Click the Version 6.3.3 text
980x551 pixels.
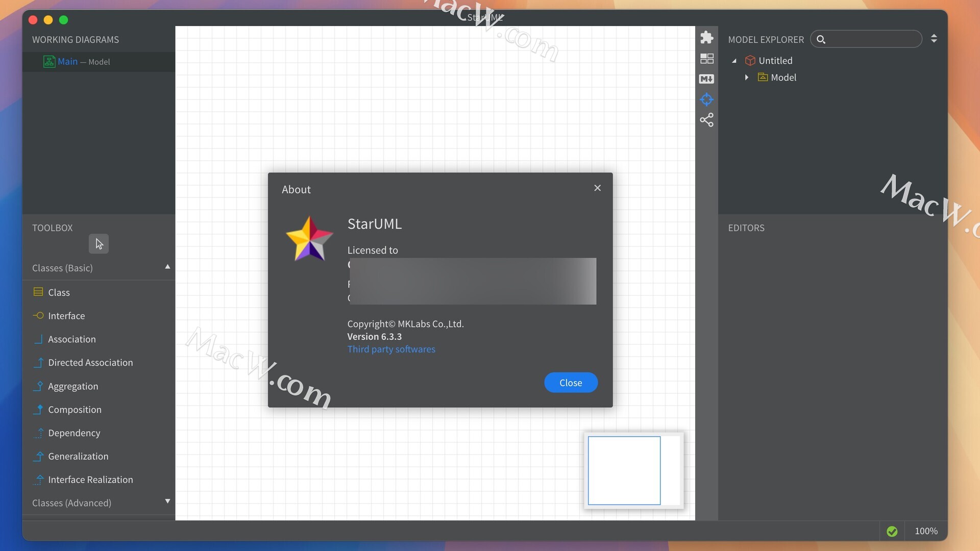pyautogui.click(x=374, y=336)
